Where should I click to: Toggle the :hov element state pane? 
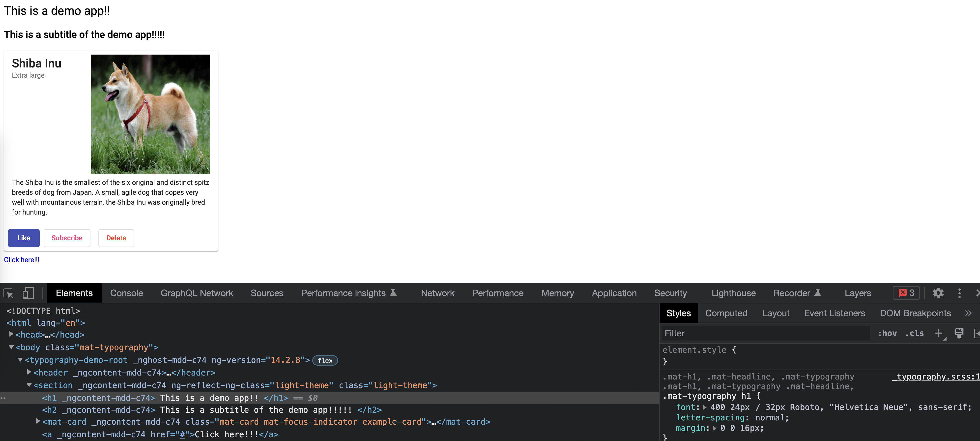click(887, 333)
